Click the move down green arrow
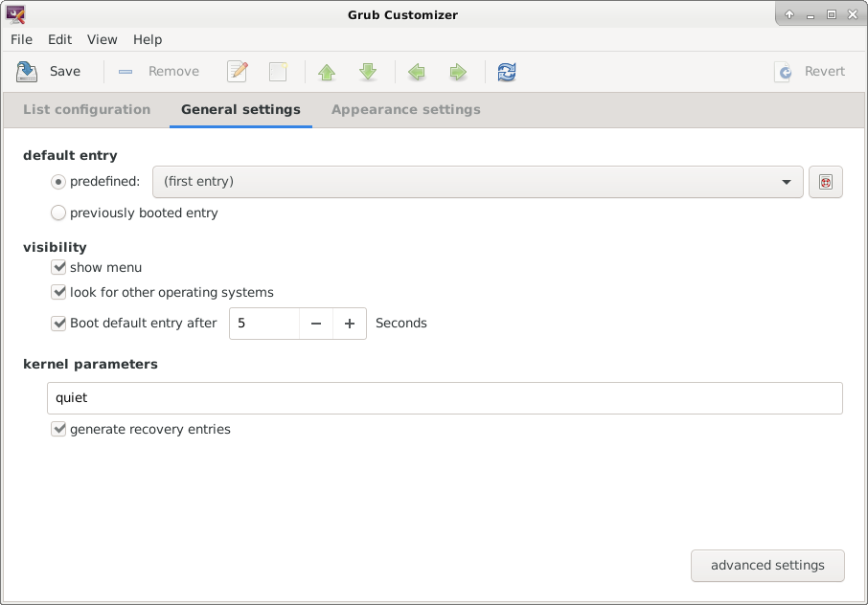Screen dimensions: 868x605 [368, 72]
